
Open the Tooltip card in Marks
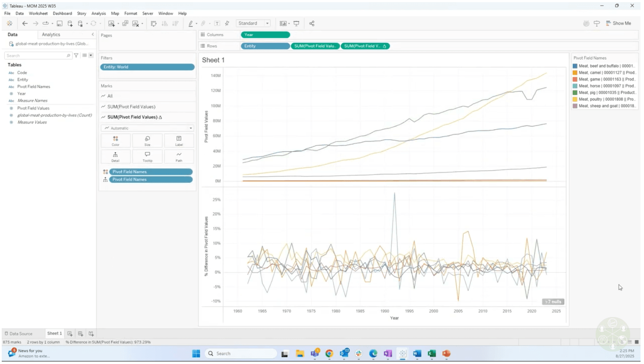[x=147, y=157]
